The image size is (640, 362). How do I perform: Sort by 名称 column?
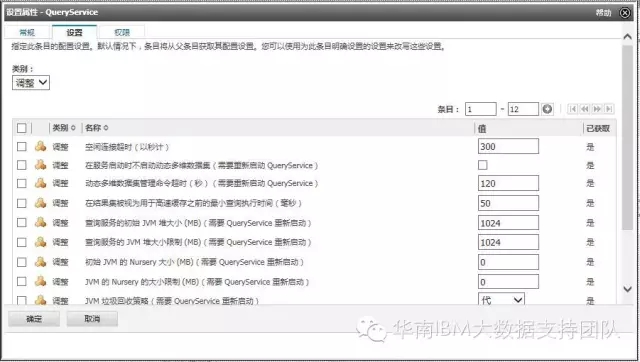coord(97,128)
